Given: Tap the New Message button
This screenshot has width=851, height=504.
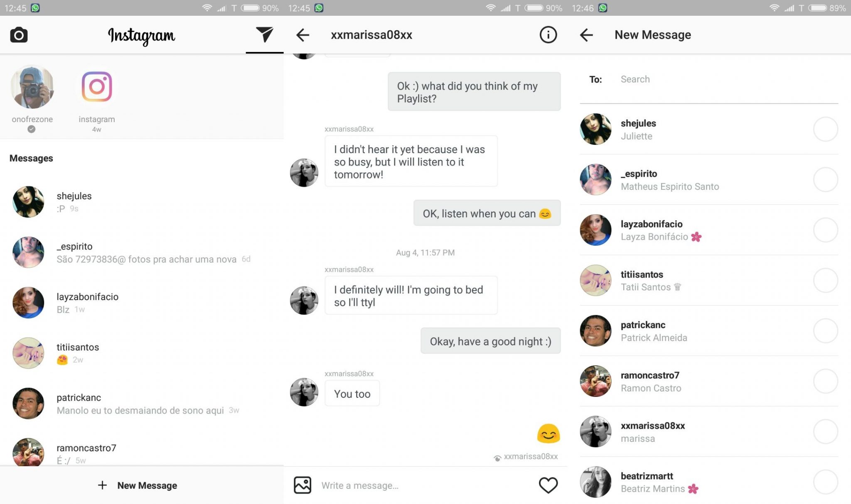Looking at the screenshot, I should [138, 485].
